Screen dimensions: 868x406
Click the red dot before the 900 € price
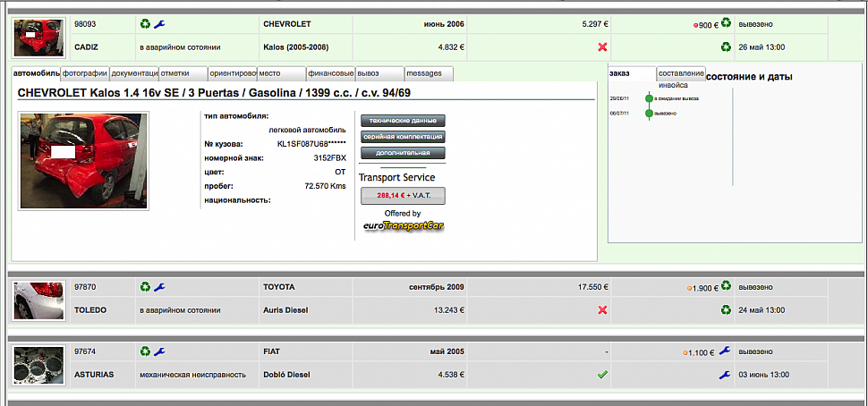[x=695, y=25]
